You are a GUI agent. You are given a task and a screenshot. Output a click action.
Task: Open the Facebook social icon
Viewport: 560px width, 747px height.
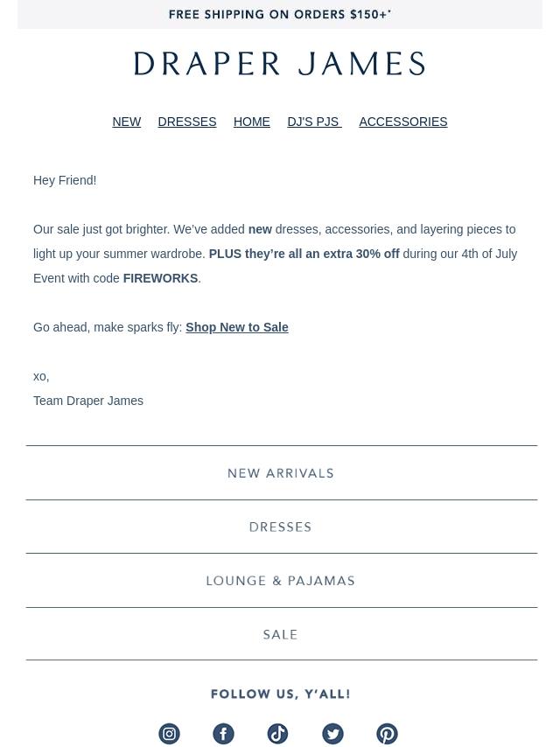(x=223, y=734)
